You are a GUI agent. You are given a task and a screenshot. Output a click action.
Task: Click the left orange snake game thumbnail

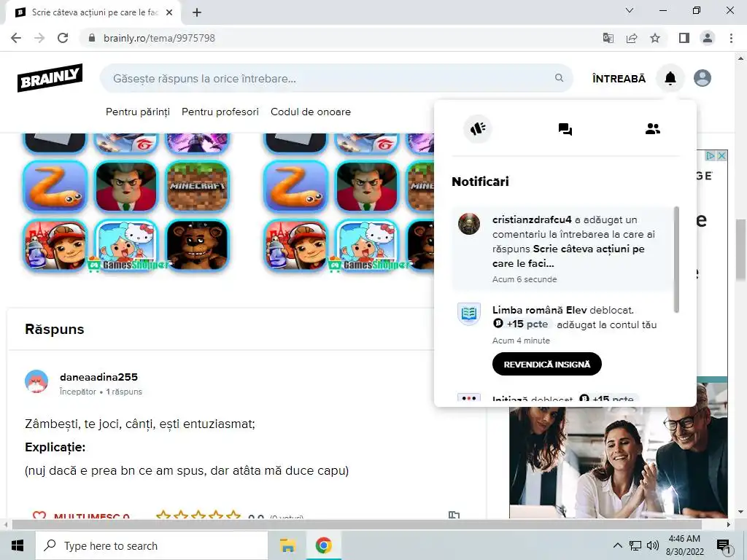tap(55, 187)
